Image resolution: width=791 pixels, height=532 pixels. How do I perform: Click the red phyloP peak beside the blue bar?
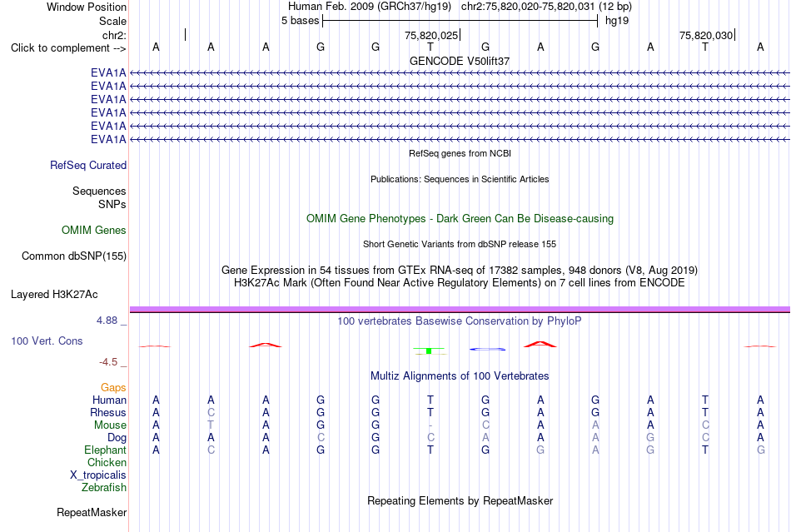tap(540, 345)
